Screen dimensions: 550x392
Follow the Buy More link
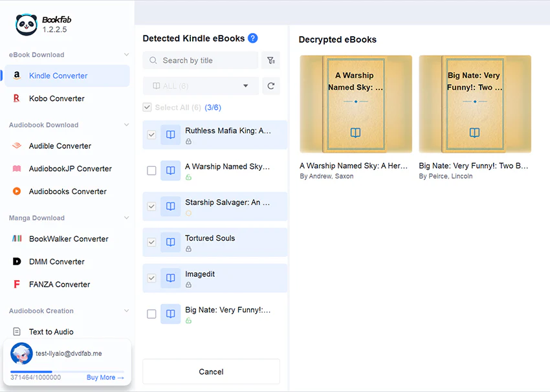pyautogui.click(x=105, y=378)
